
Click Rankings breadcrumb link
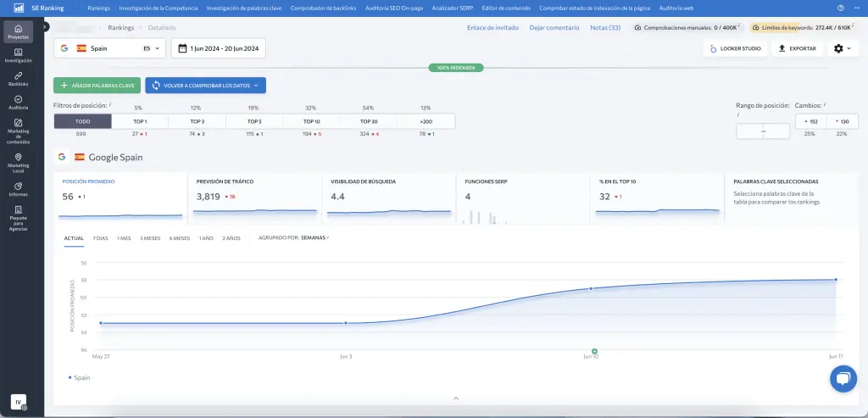pyautogui.click(x=120, y=27)
